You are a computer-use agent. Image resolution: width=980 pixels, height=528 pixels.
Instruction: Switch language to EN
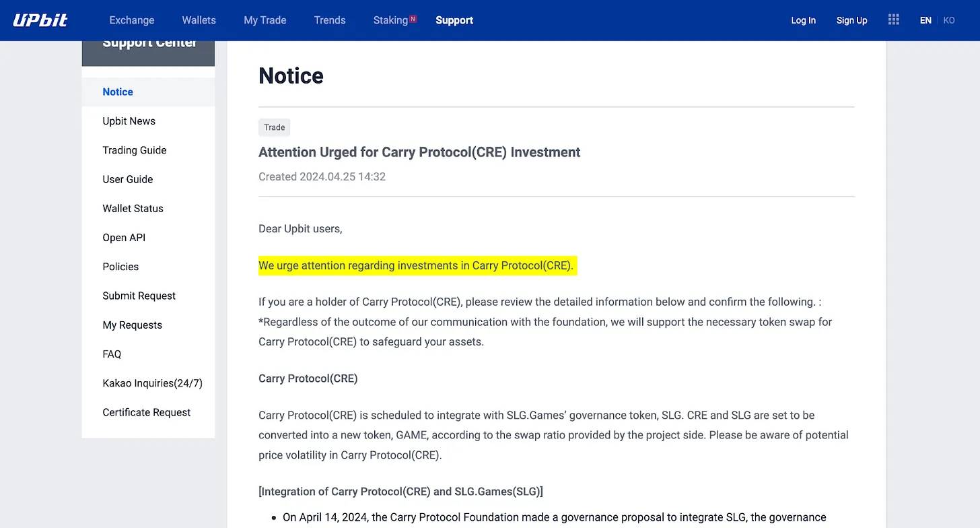925,20
